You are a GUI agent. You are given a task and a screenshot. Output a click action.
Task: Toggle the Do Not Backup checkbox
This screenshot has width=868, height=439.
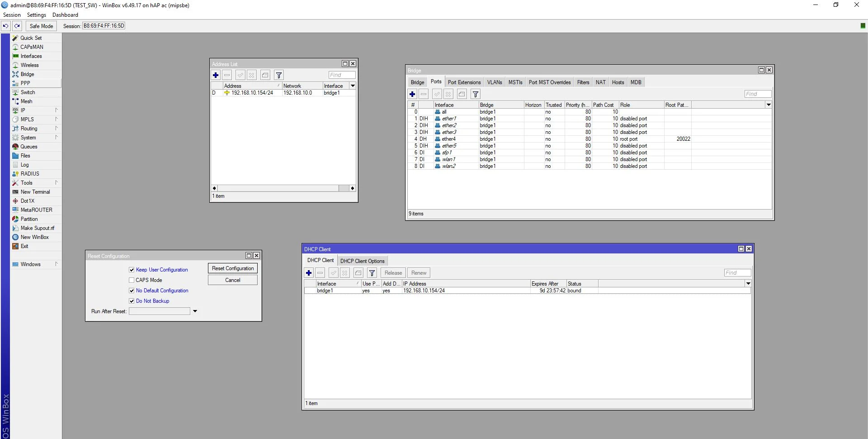point(132,301)
